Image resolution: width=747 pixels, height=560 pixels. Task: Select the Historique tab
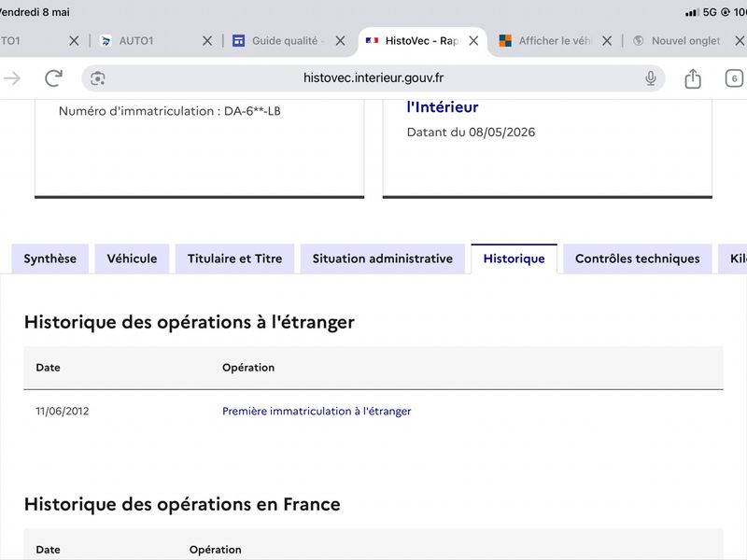coord(514,259)
